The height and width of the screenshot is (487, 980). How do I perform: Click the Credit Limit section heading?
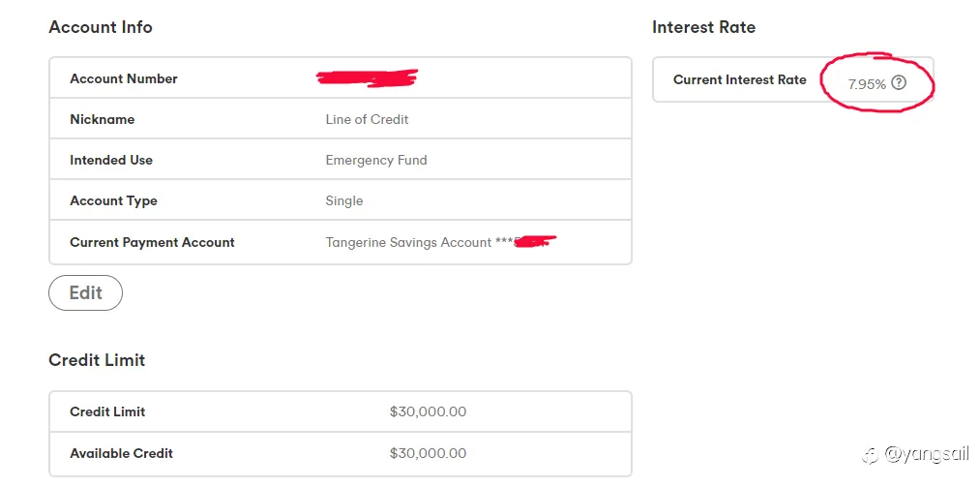pyautogui.click(x=97, y=360)
